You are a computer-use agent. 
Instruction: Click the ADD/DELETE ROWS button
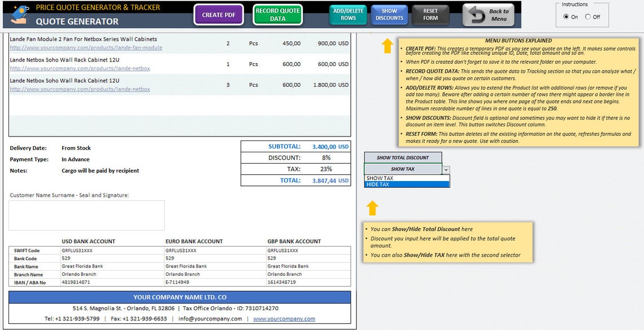348,14
